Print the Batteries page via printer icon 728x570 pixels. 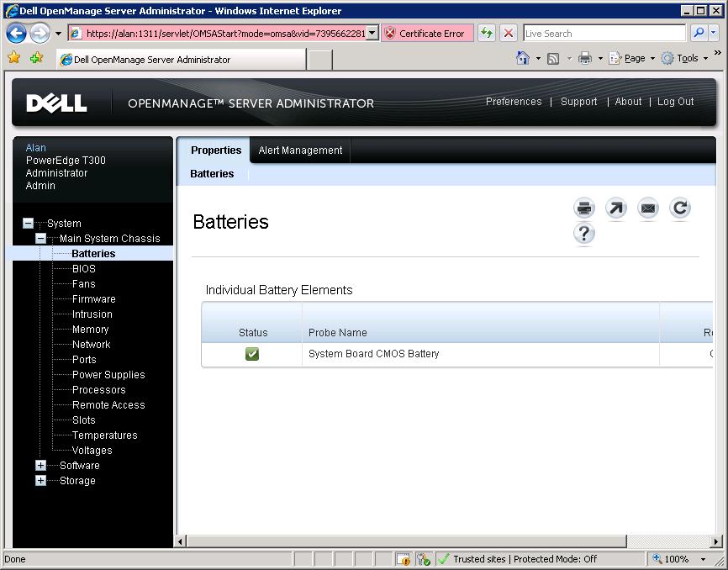(x=584, y=208)
